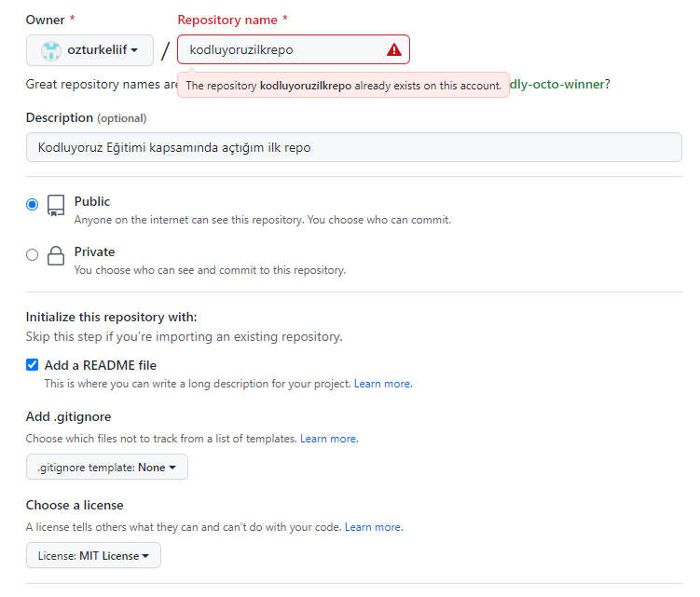Image resolution: width=700 pixels, height=597 pixels.
Task: Click the Public repository book icon
Action: 56,205
